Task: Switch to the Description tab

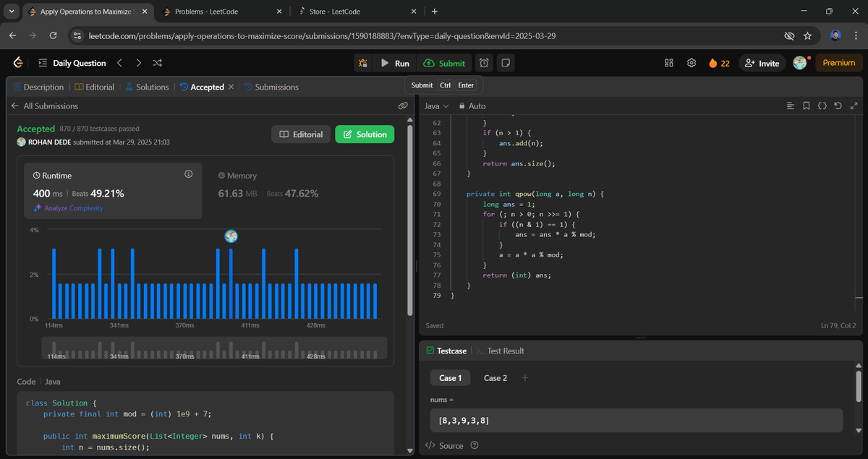Action: (x=38, y=87)
